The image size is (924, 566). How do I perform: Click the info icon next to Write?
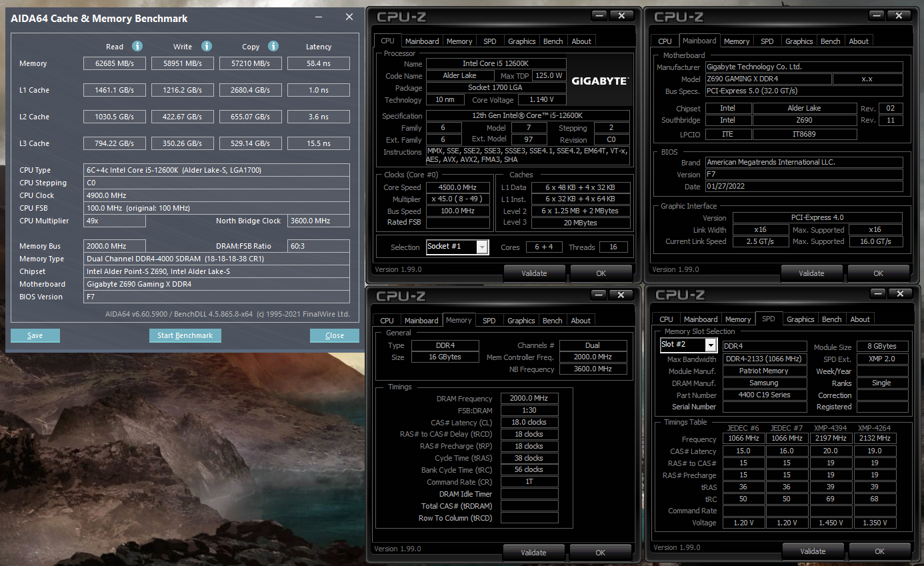206,47
